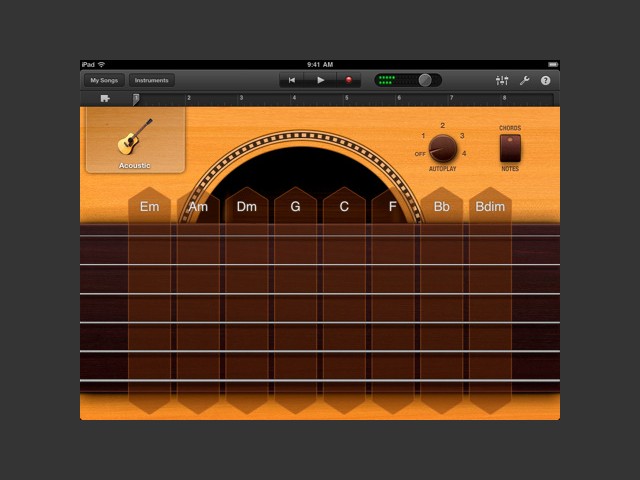Tap the Bdim chord label
The width and height of the screenshot is (640, 480).
[x=490, y=207]
